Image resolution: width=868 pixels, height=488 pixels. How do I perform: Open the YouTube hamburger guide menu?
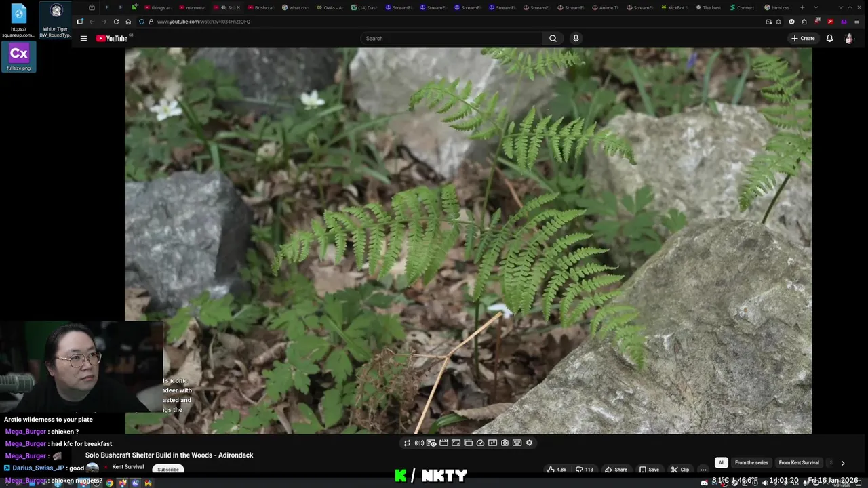(x=83, y=39)
